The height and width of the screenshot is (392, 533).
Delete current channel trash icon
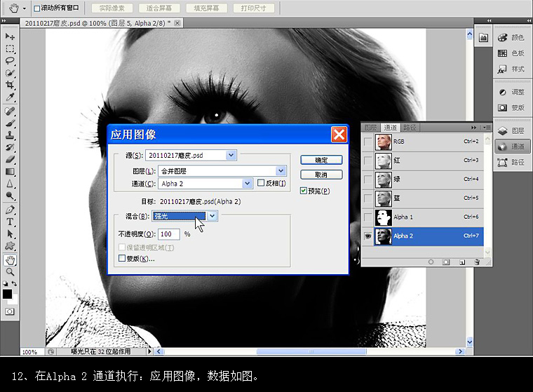tap(477, 262)
